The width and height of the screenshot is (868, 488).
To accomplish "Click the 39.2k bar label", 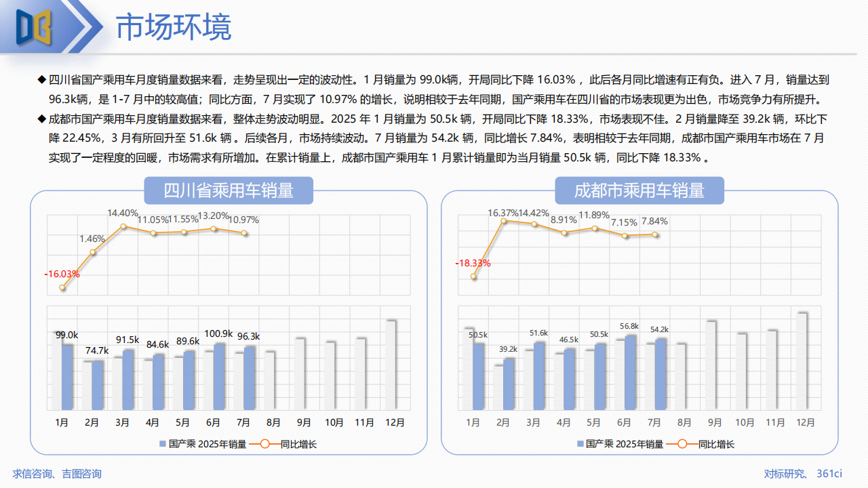I will [508, 349].
